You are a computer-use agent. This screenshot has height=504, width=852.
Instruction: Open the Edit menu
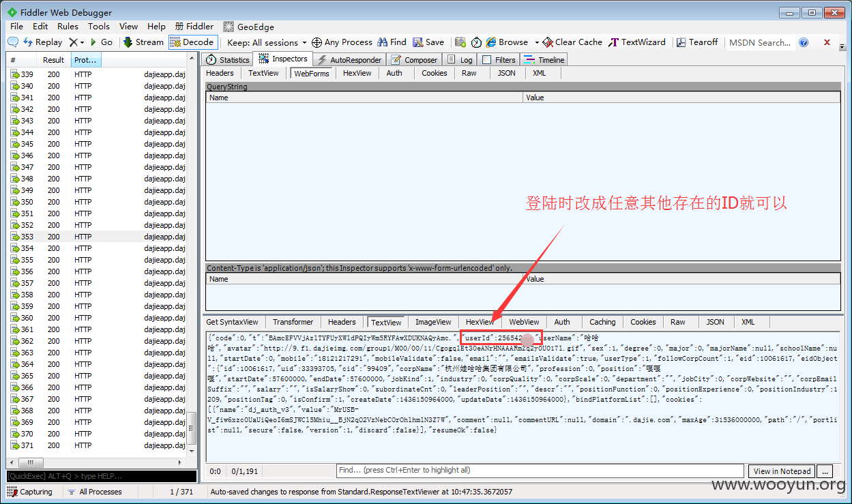pos(40,27)
